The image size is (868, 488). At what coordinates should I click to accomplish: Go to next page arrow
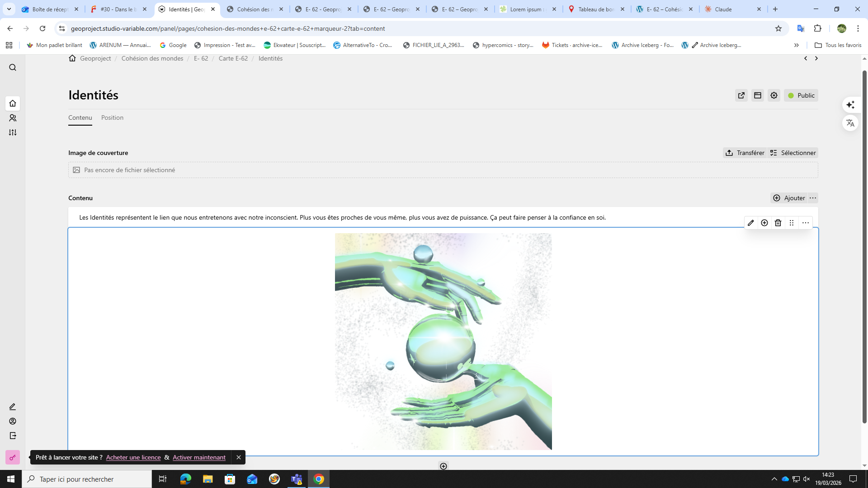[816, 58]
